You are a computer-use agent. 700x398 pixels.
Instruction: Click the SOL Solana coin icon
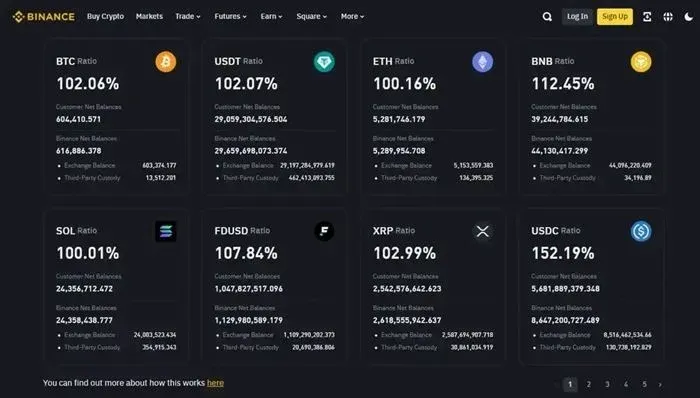166,231
